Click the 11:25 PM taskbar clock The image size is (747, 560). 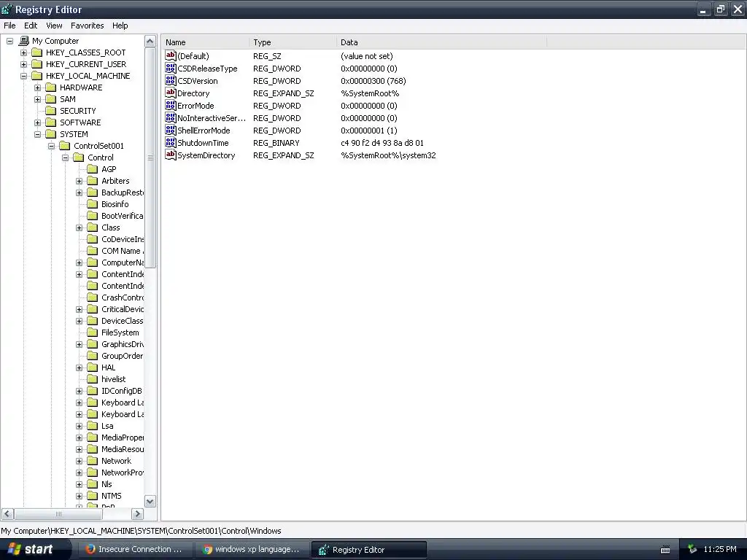click(720, 550)
